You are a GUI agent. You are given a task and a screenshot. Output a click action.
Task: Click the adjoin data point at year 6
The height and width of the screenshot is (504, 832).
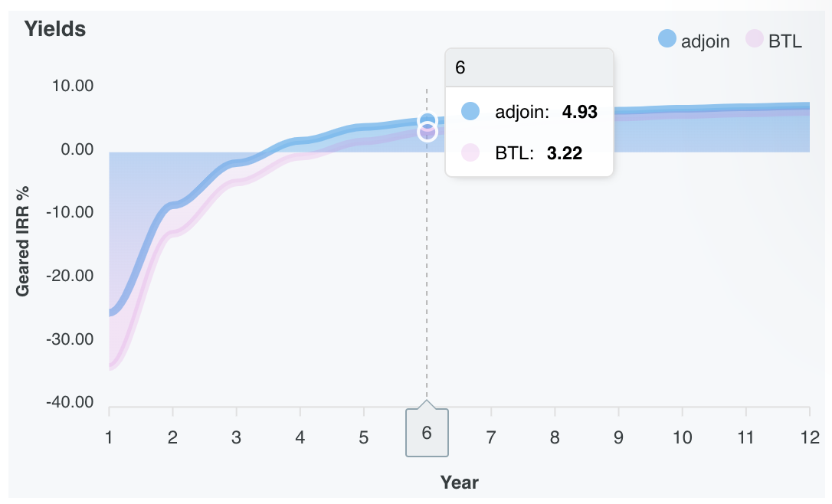click(x=427, y=121)
